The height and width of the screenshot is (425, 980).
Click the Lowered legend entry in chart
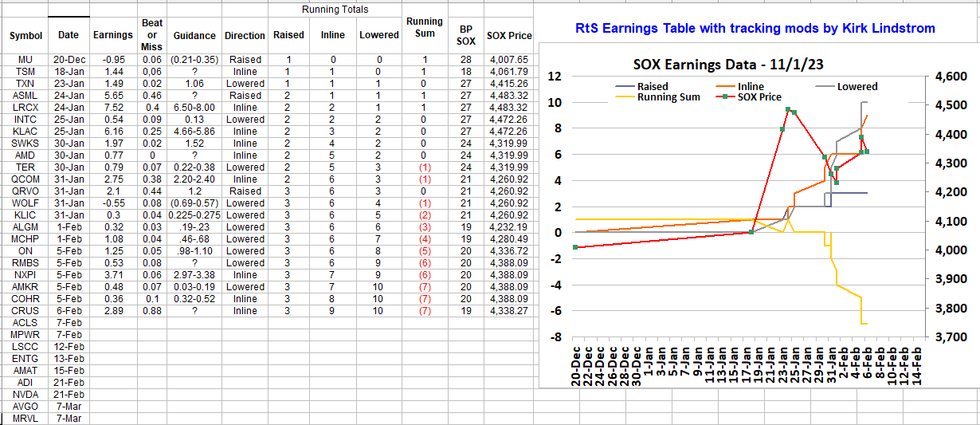(857, 86)
